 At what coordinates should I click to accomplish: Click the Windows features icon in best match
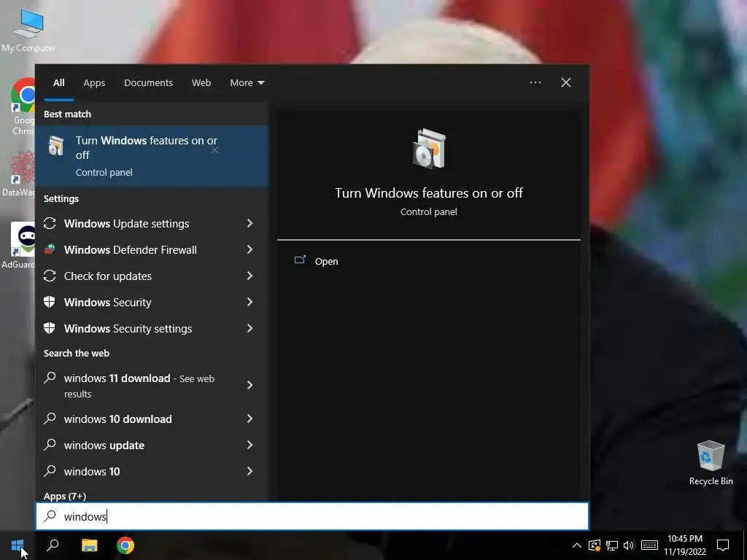(x=55, y=146)
